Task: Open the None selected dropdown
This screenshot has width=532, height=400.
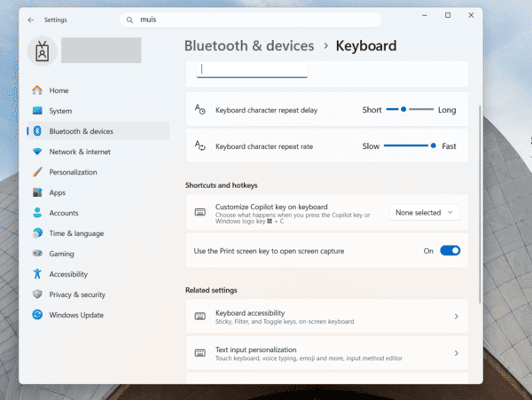Action: tap(425, 213)
